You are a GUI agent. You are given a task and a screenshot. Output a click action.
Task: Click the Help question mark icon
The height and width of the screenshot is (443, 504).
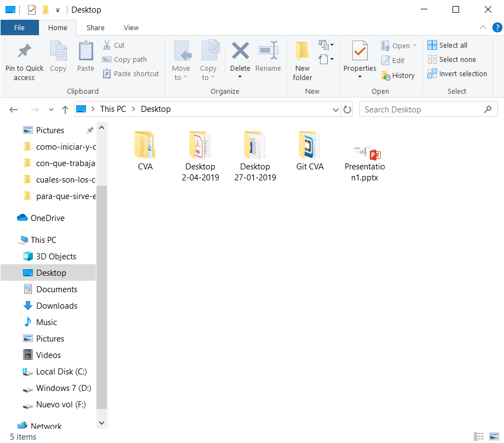click(x=497, y=27)
